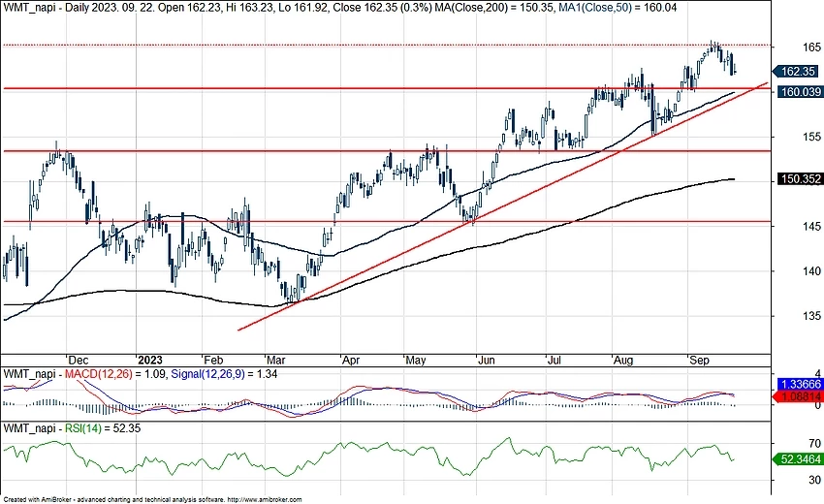The width and height of the screenshot is (824, 504).
Task: Click the May month label
Action: (416, 361)
